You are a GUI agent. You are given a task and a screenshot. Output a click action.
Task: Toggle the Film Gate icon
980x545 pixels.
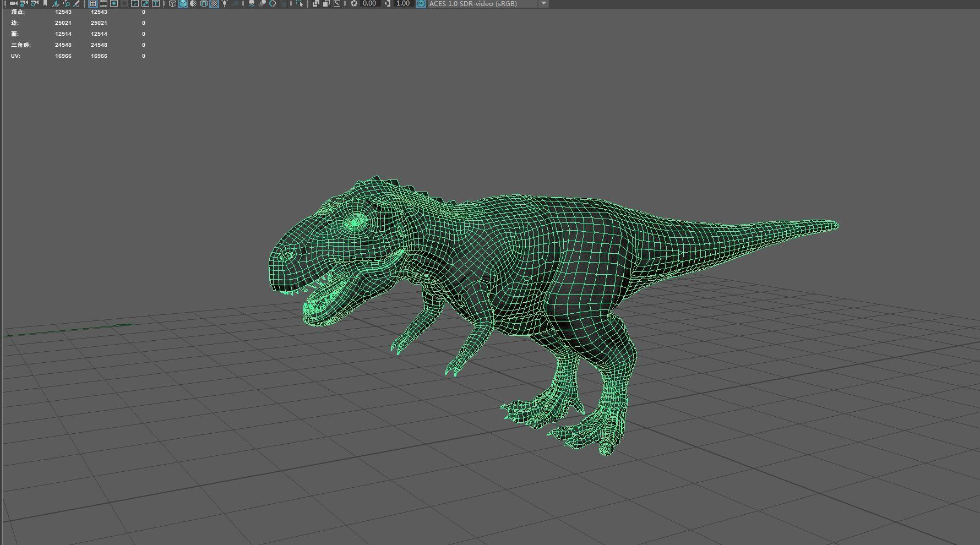click(x=104, y=3)
